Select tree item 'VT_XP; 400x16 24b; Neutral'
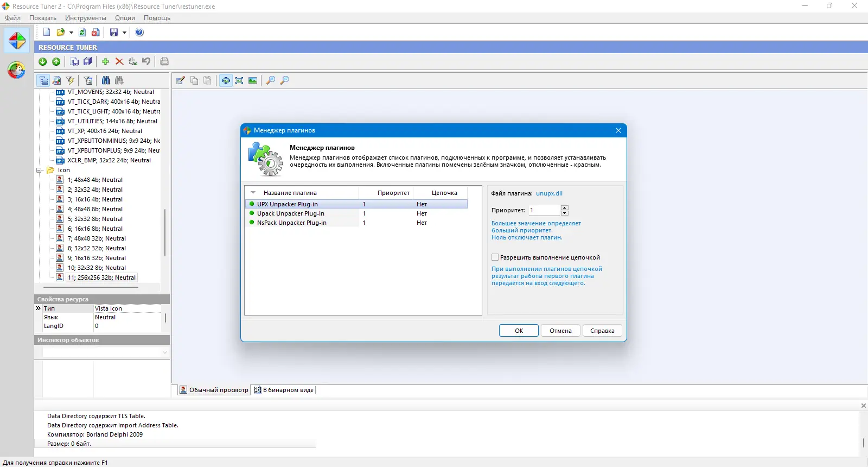The image size is (868, 467). pyautogui.click(x=105, y=131)
